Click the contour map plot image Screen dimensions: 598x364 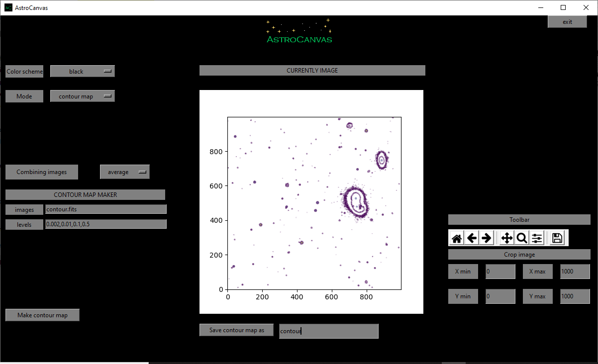click(311, 202)
